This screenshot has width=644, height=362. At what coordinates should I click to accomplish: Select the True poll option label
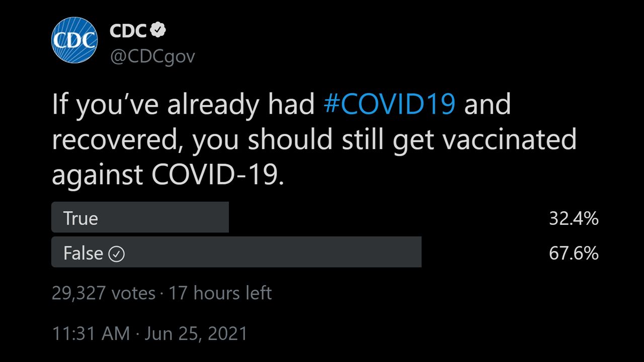[80, 218]
